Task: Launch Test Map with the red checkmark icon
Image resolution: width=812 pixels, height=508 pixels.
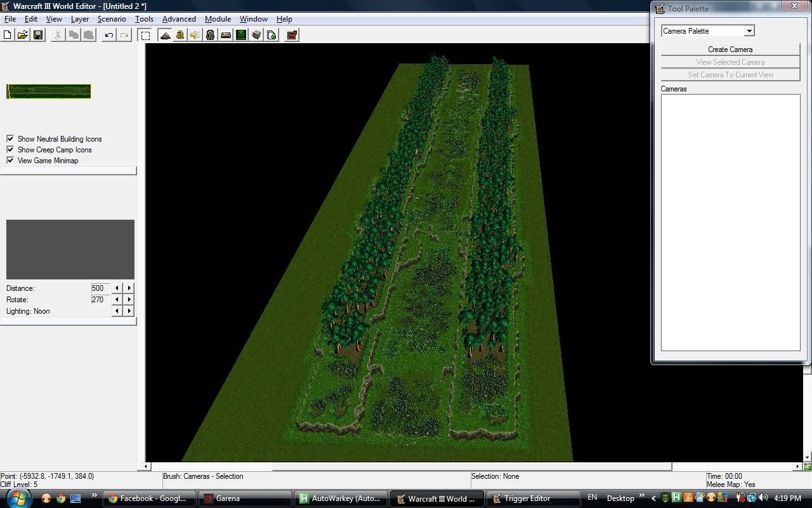Action: click(x=292, y=35)
